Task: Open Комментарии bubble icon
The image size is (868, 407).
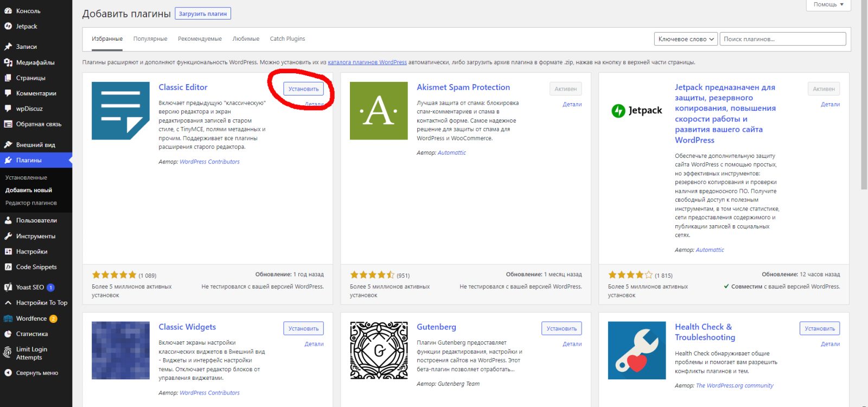Action: coord(8,93)
